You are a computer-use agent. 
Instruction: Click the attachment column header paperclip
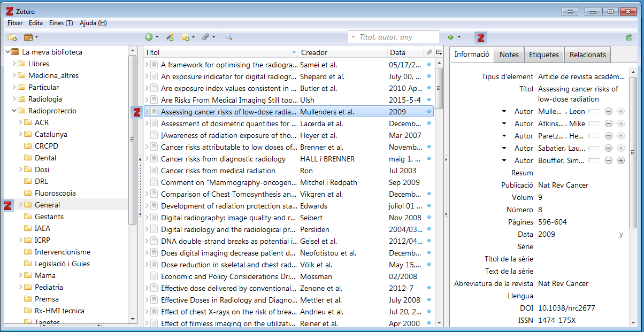(x=429, y=52)
